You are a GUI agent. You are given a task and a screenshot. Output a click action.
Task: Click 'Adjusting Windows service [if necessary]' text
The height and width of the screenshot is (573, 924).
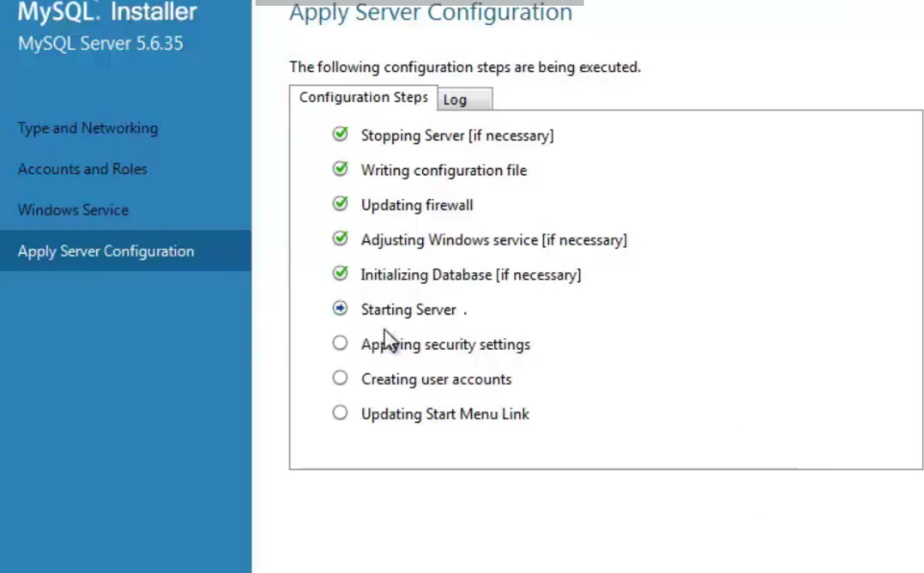pyautogui.click(x=494, y=240)
